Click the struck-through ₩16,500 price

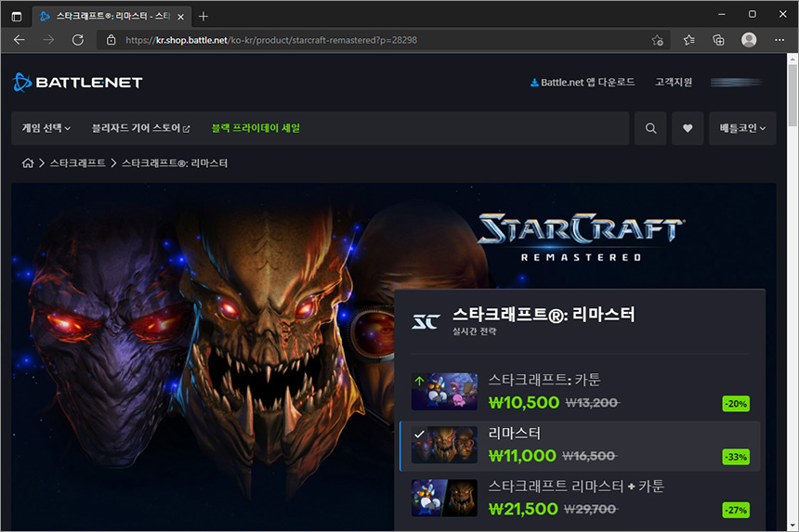click(x=590, y=456)
